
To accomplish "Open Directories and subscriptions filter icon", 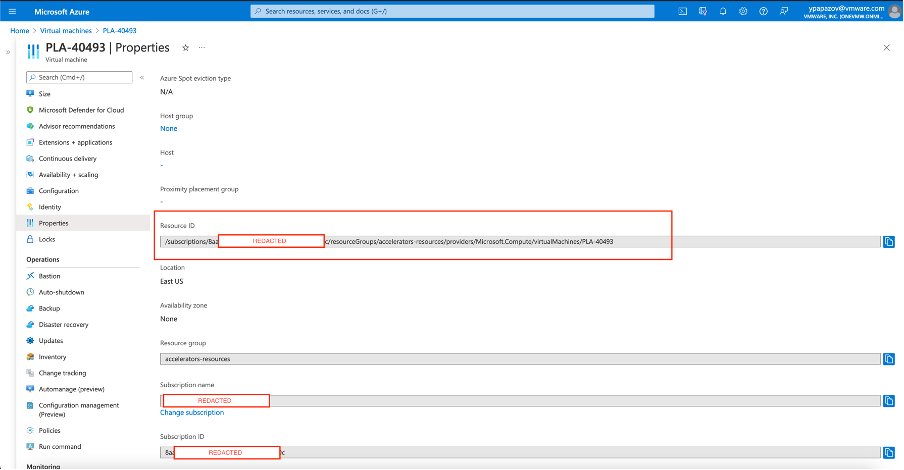I will (x=703, y=11).
